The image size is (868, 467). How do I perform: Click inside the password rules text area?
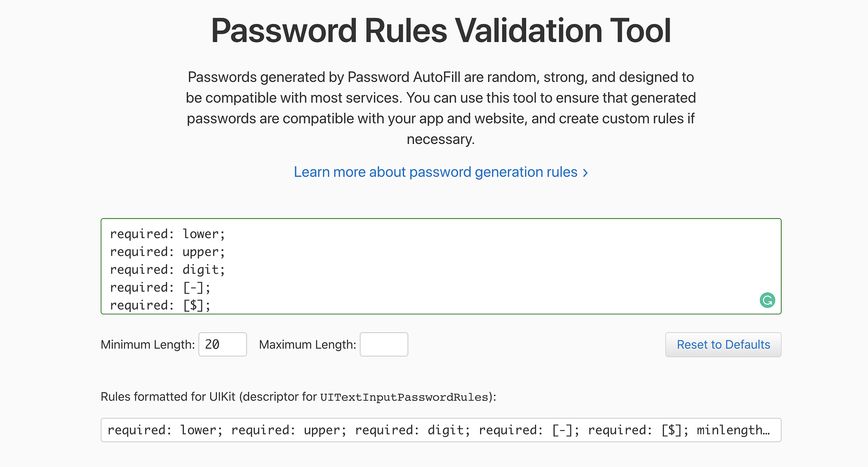[441, 266]
